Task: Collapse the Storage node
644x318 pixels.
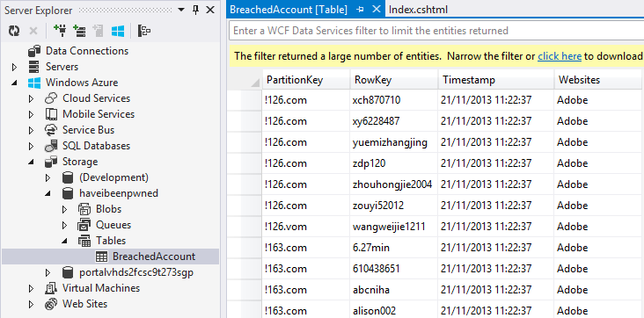Action: tap(31, 163)
